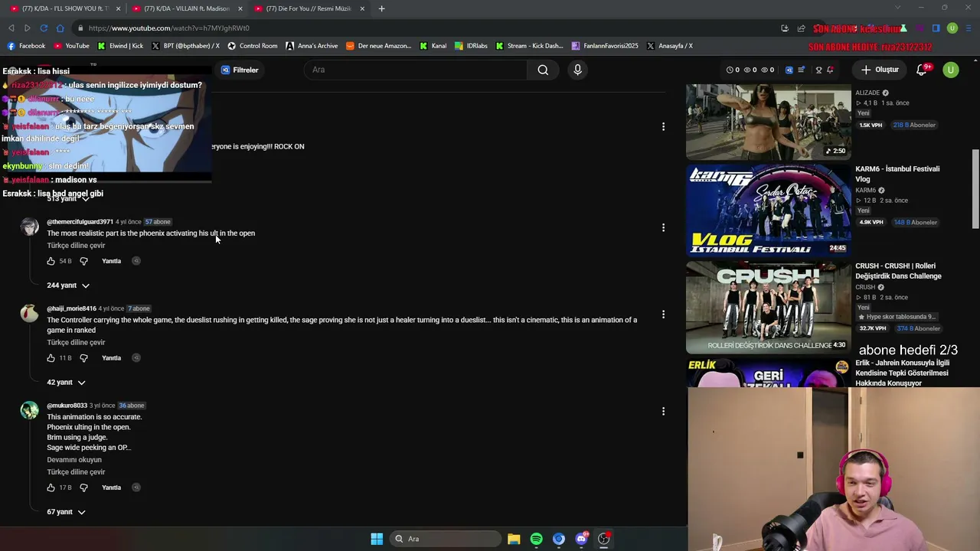Close the Die For You tab
This screenshot has width=980, height=551.
[361, 8]
